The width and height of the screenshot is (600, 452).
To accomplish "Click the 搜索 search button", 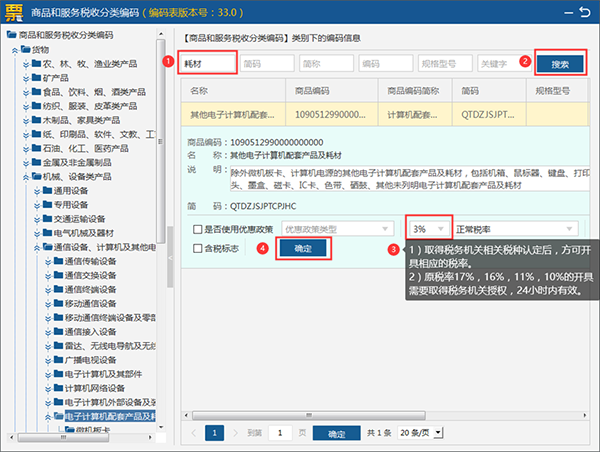I will pos(560,63).
